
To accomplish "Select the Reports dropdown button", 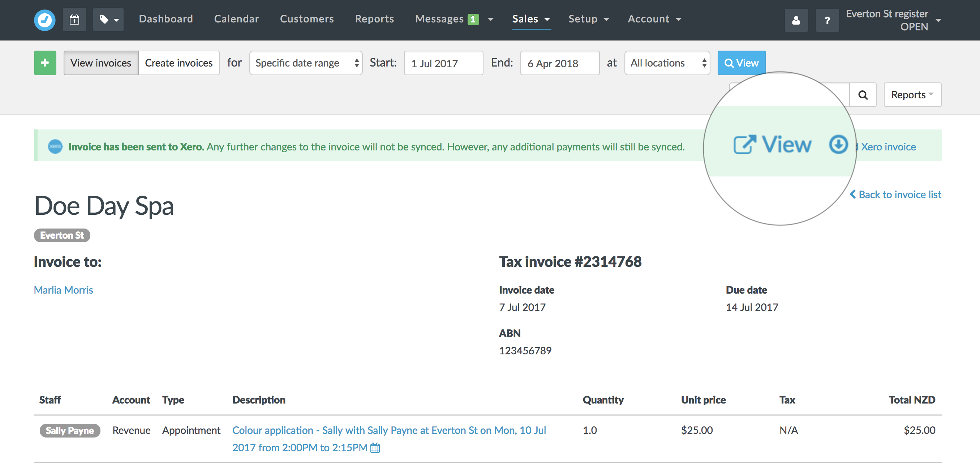I will click(x=912, y=95).
